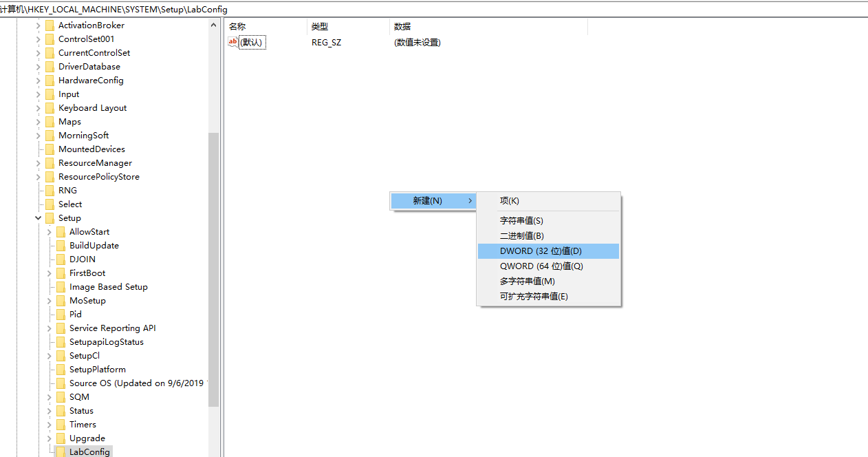Expand the Keyboard Layout key
The height and width of the screenshot is (457, 868).
(39, 108)
